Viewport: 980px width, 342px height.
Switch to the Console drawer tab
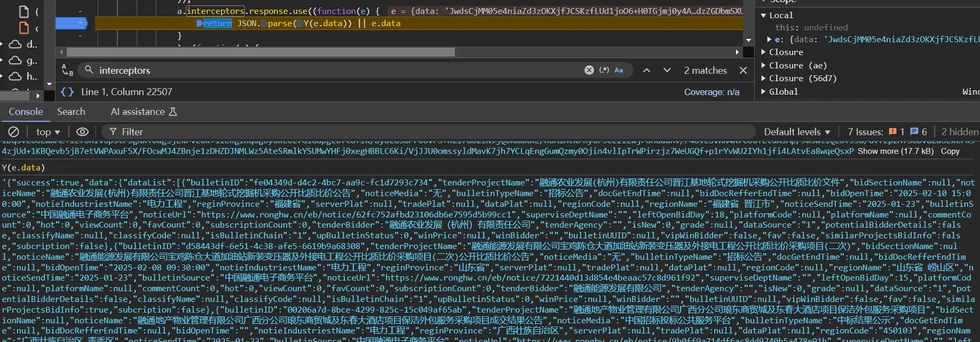coord(26,112)
